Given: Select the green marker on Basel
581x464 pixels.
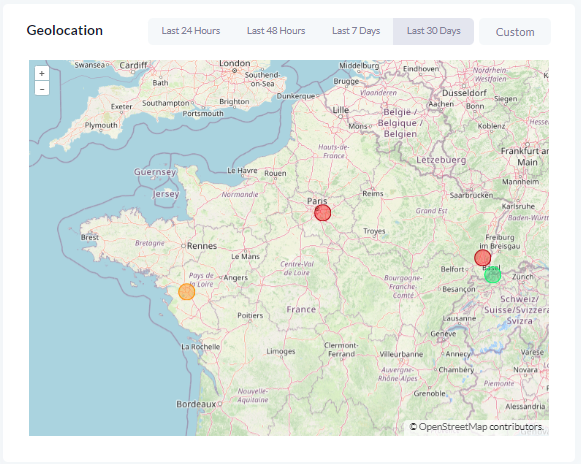Looking at the screenshot, I should pos(492,275).
